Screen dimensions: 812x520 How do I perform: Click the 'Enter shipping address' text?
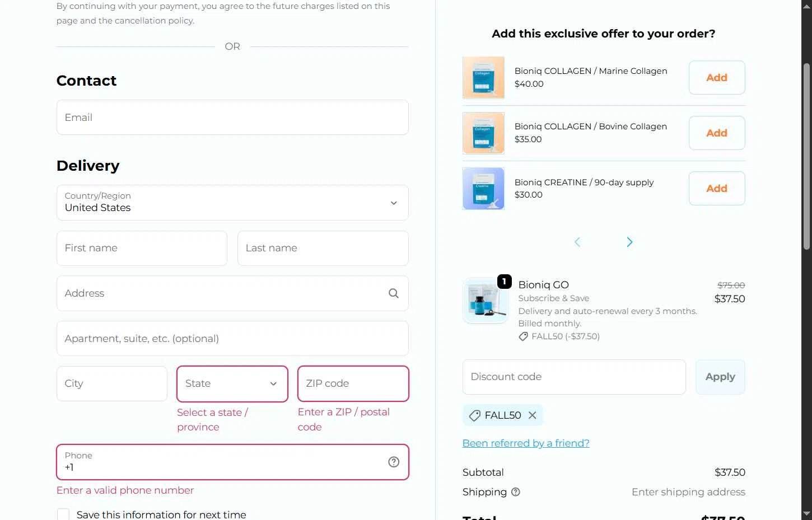[688, 492]
